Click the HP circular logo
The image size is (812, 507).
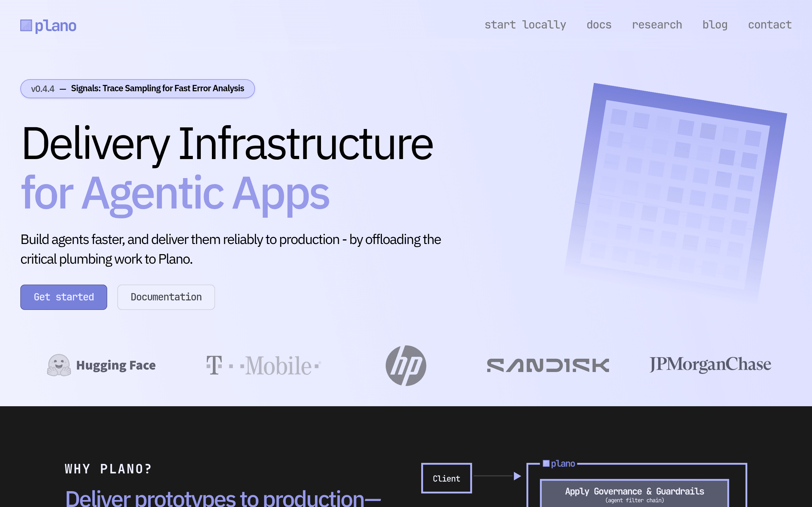[x=406, y=365]
